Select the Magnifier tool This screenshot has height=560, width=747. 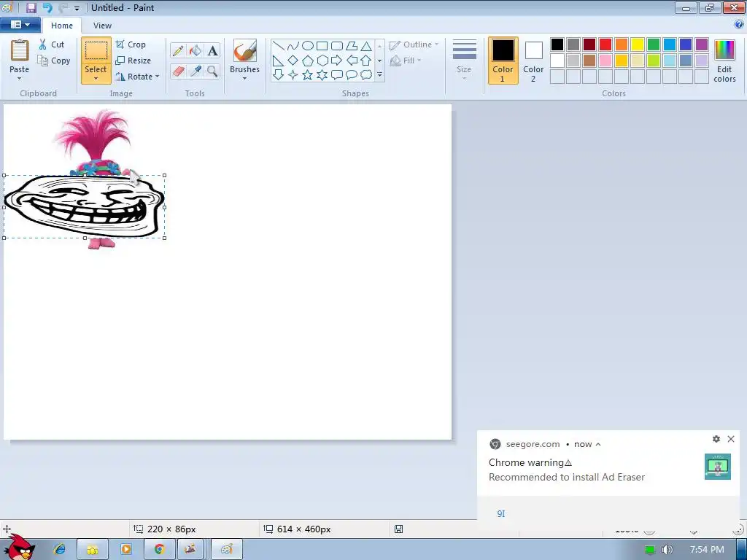pyautogui.click(x=212, y=71)
